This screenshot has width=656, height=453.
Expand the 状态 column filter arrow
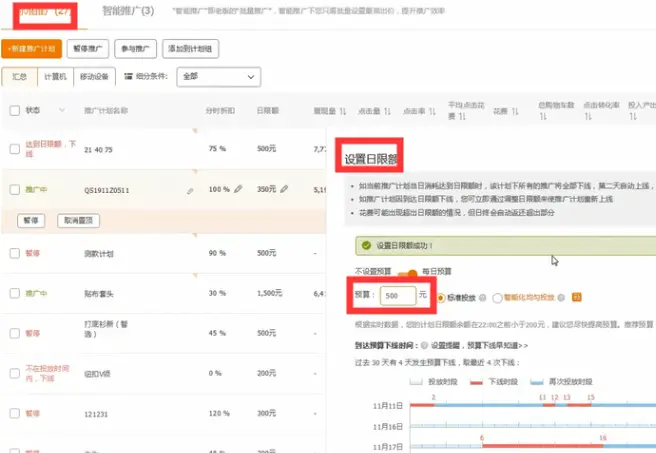pyautogui.click(x=62, y=110)
